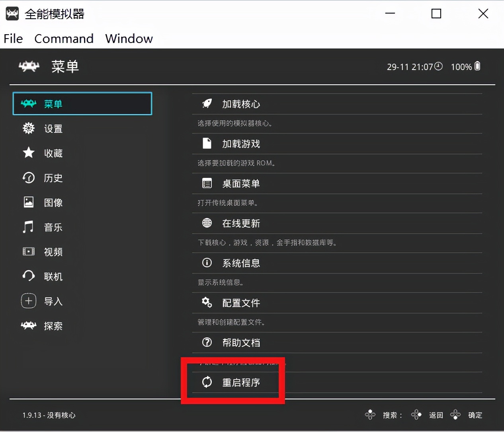Click the battery indicator in the header

[x=477, y=66]
